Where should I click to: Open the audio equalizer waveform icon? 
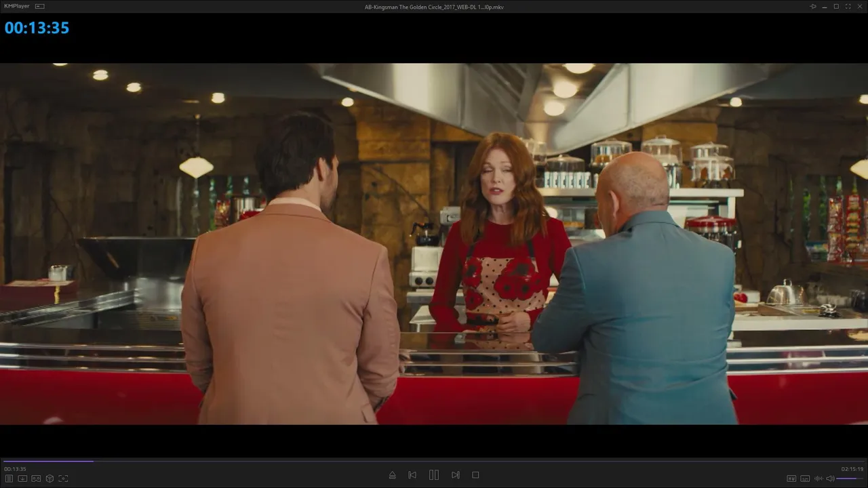click(818, 479)
